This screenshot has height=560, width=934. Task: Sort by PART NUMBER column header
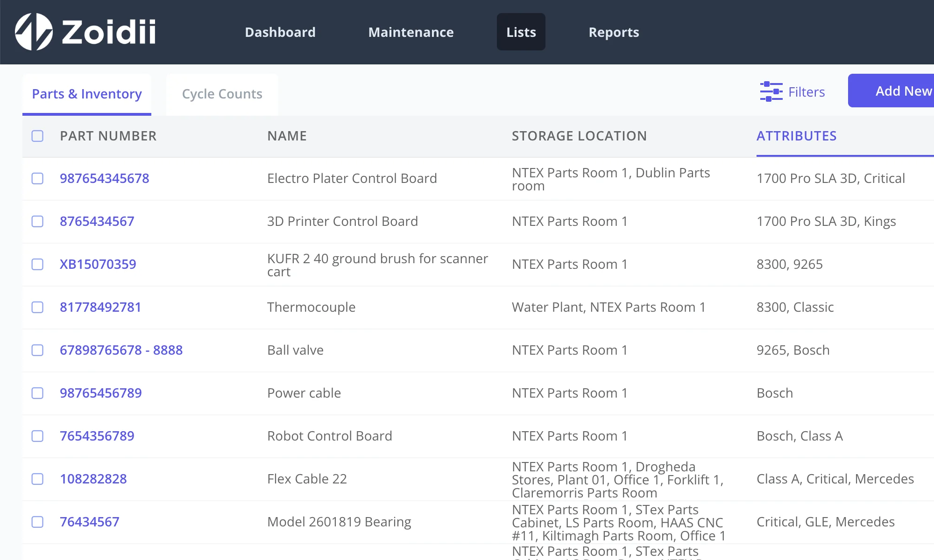108,136
